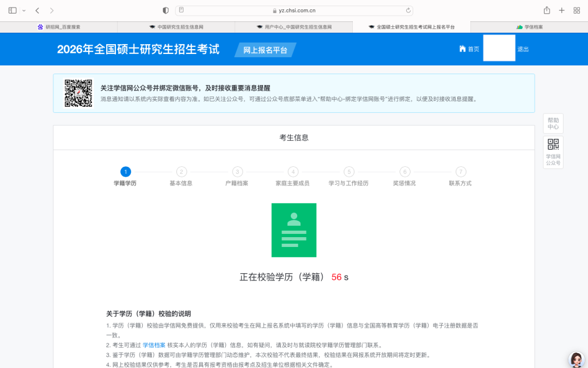
Task: Open the Safari share icon
Action: point(547,10)
